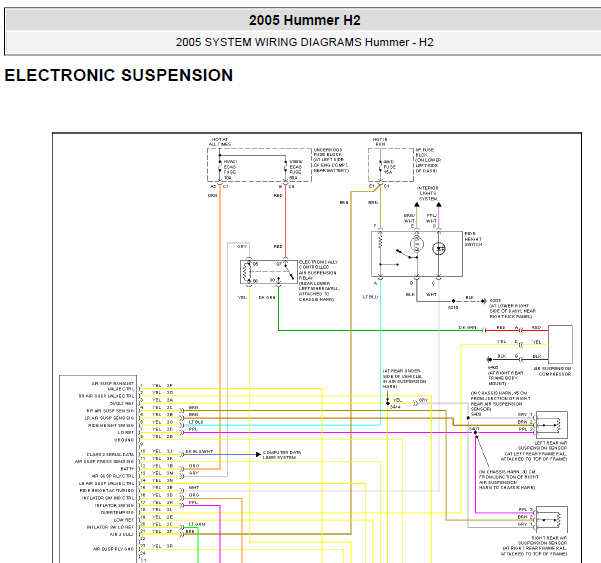601x563 pixels.
Task: Click the "2005 SYSTEM WIRING DIAGRAMS Hummer - H2" subtitle
Action: [304, 42]
